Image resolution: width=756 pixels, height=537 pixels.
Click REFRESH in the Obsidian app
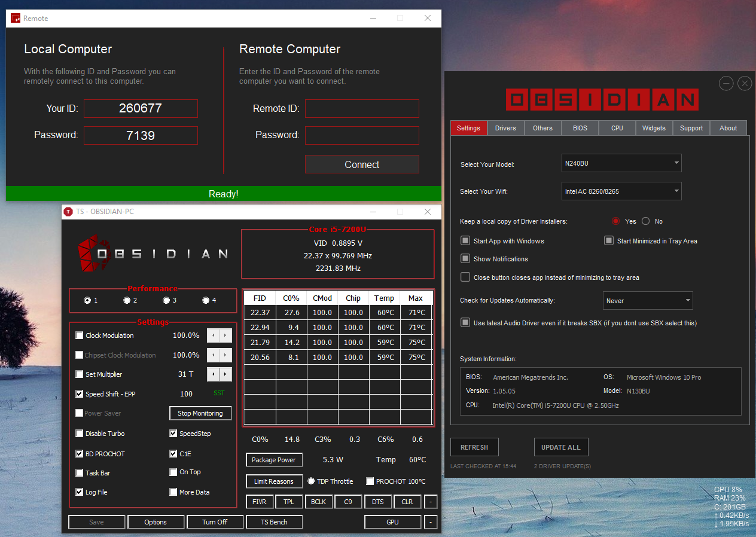(474, 447)
